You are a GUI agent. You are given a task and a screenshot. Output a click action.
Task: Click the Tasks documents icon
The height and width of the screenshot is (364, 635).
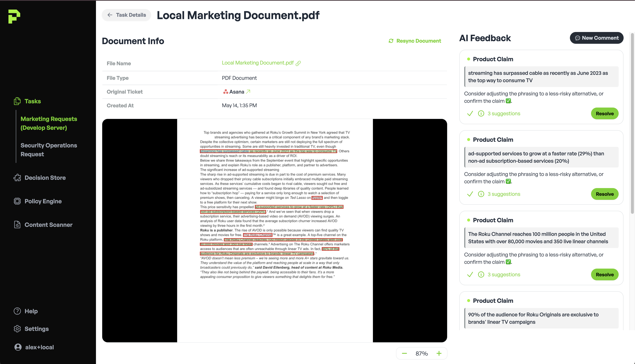pyautogui.click(x=17, y=101)
